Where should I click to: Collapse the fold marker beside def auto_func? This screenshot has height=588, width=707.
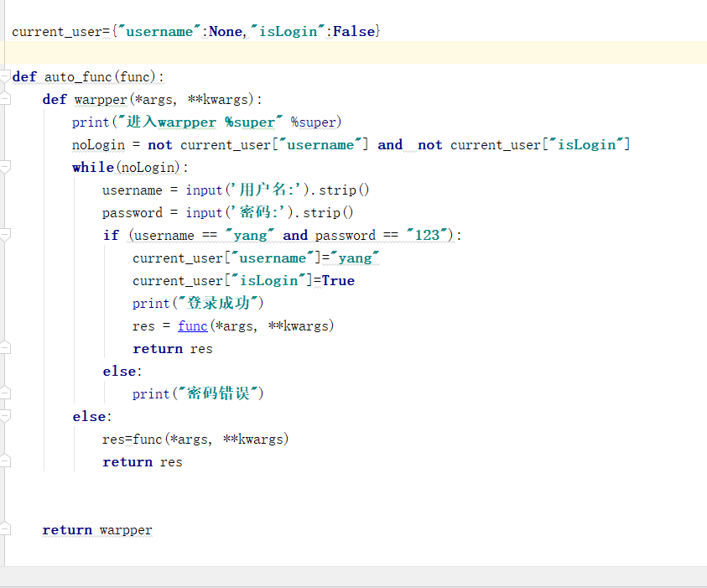[x=5, y=76]
